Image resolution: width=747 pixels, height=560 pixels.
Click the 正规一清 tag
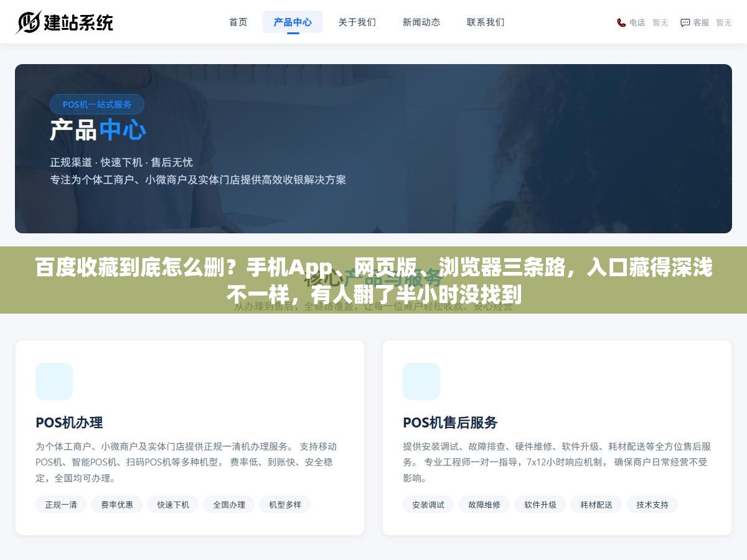click(61, 505)
